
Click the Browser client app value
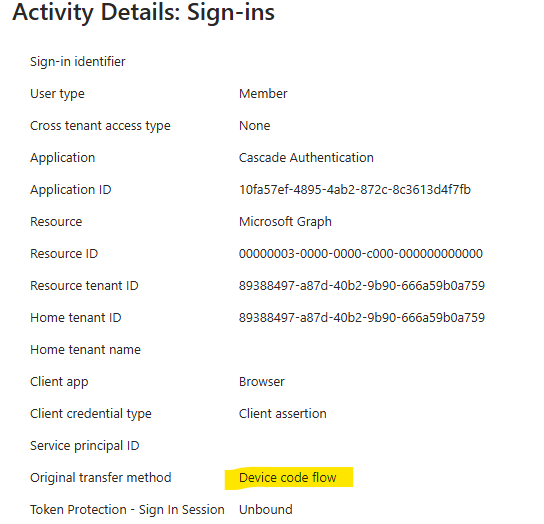coord(262,382)
